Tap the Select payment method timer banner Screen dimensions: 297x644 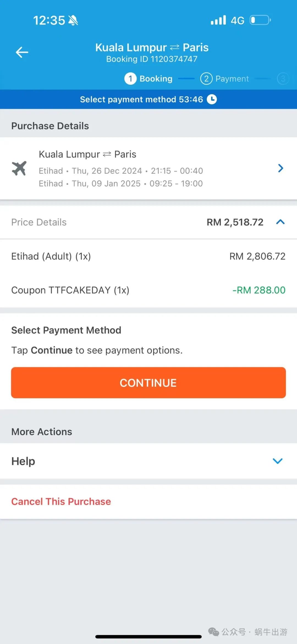pos(148,99)
